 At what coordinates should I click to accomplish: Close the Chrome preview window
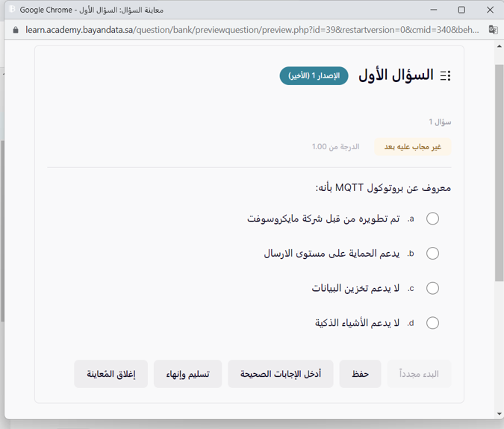click(489, 10)
